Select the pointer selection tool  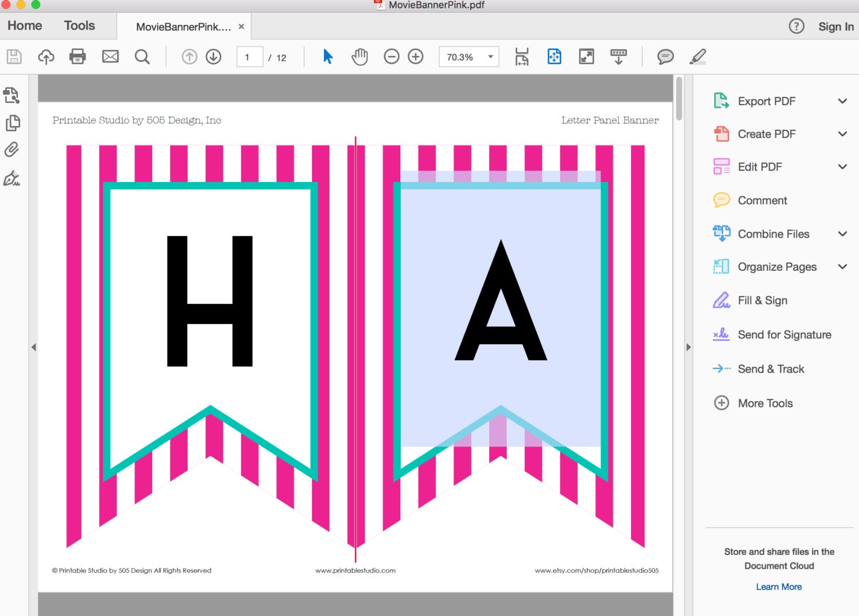point(326,56)
